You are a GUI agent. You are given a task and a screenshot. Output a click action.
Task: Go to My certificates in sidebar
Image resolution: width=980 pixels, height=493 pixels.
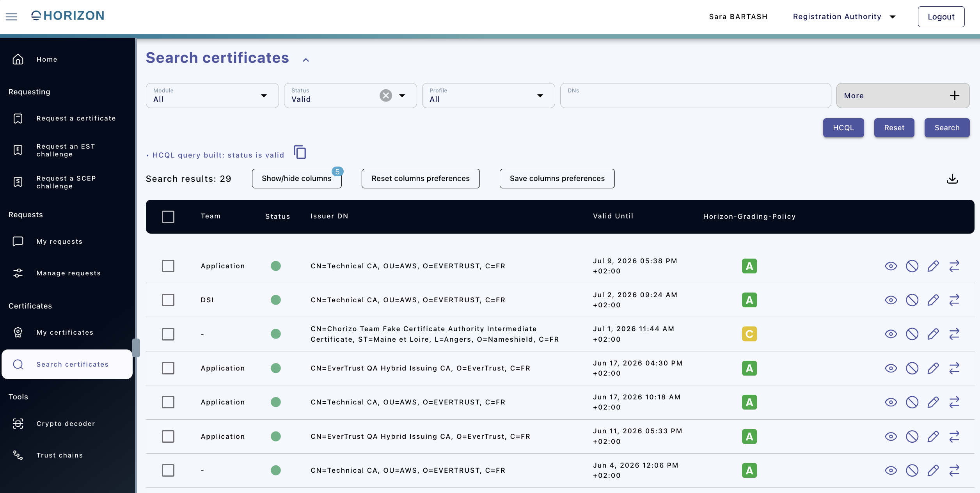point(65,332)
